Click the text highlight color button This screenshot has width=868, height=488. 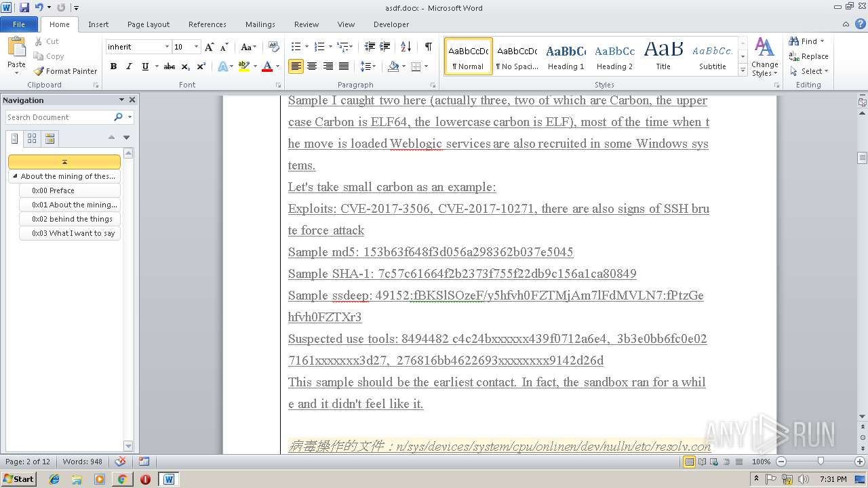(243, 66)
